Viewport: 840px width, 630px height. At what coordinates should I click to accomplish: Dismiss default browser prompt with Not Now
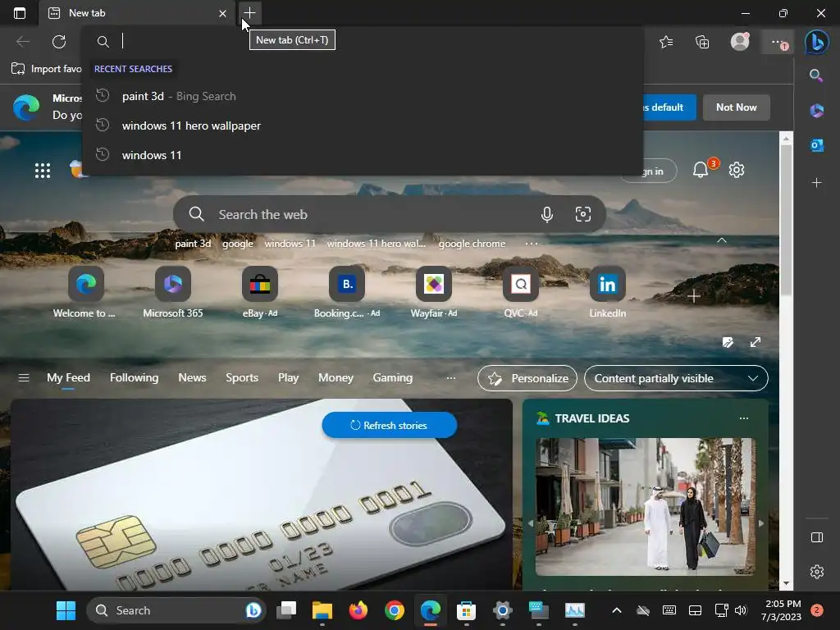pyautogui.click(x=736, y=107)
